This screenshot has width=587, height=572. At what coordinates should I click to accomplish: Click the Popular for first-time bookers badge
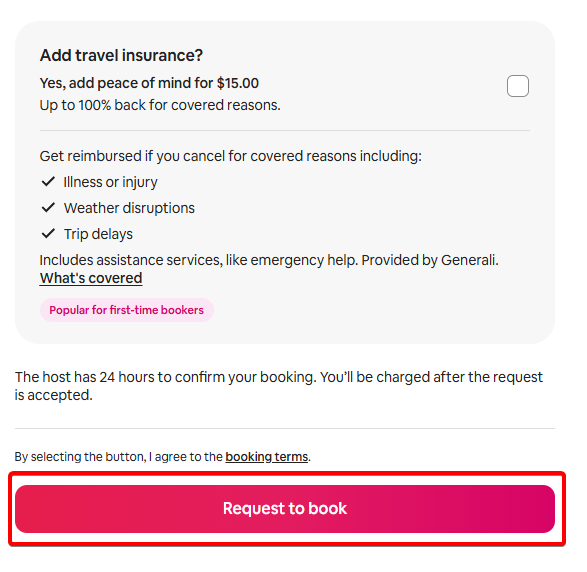click(x=127, y=310)
